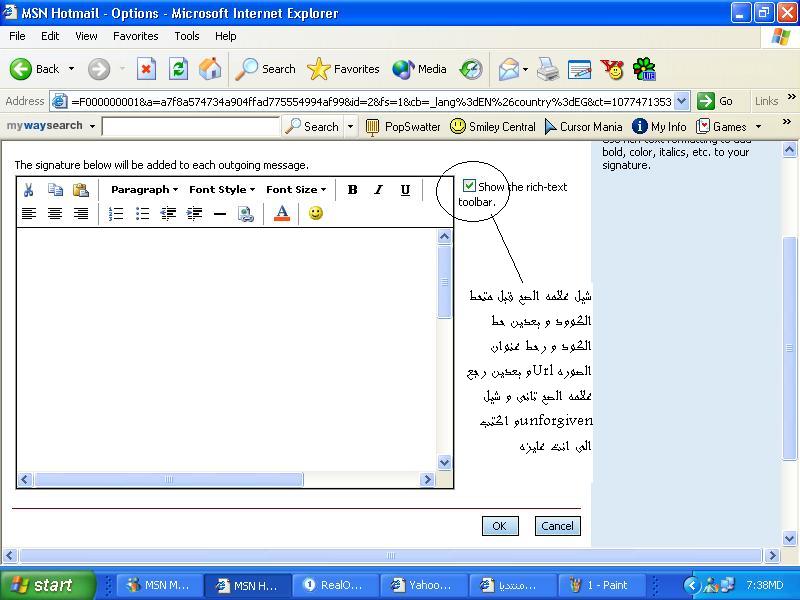Open the Edit menu
The height and width of the screenshot is (600, 800).
coord(50,36)
